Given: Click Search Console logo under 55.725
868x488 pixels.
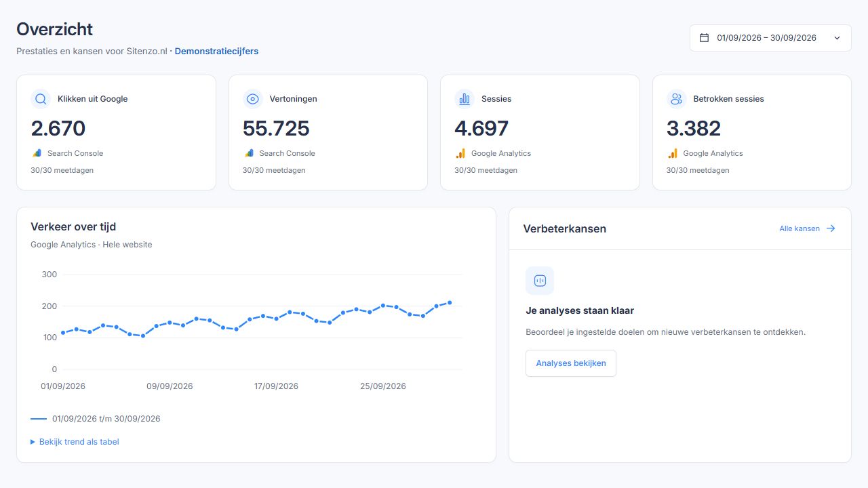Looking at the screenshot, I should click(x=249, y=153).
